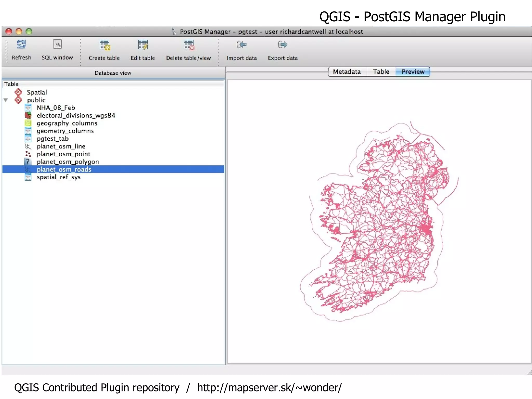Select the Preview tab
This screenshot has width=532, height=399.
(x=413, y=72)
